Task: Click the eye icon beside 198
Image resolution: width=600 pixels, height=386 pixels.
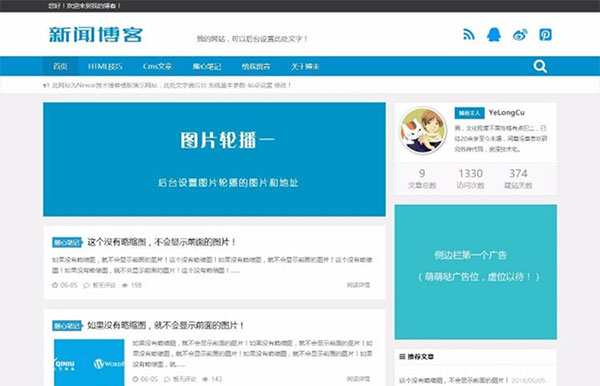Action: (125, 285)
